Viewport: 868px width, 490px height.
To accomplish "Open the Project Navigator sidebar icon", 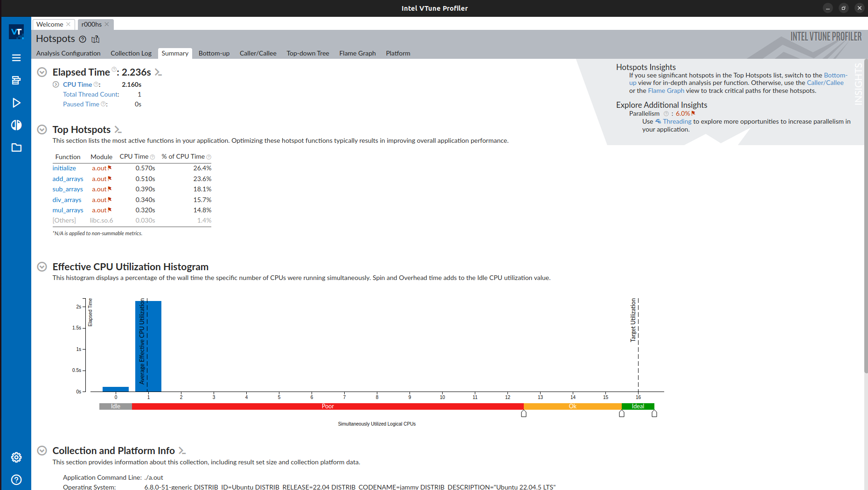I will [x=16, y=80].
